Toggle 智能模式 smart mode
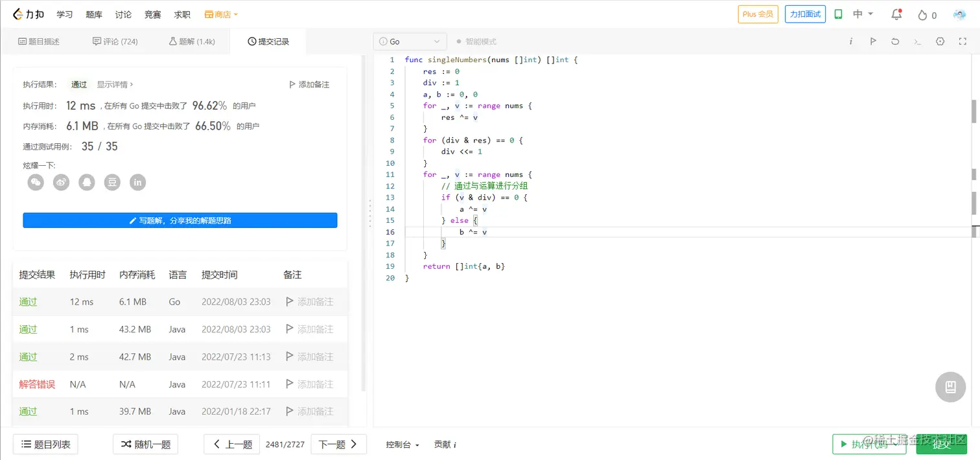980x460 pixels. click(476, 41)
